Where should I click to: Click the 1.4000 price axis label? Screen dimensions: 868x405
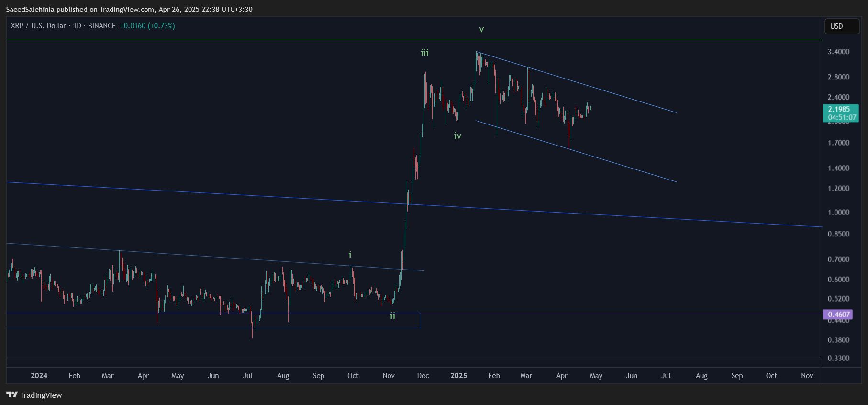coord(838,168)
